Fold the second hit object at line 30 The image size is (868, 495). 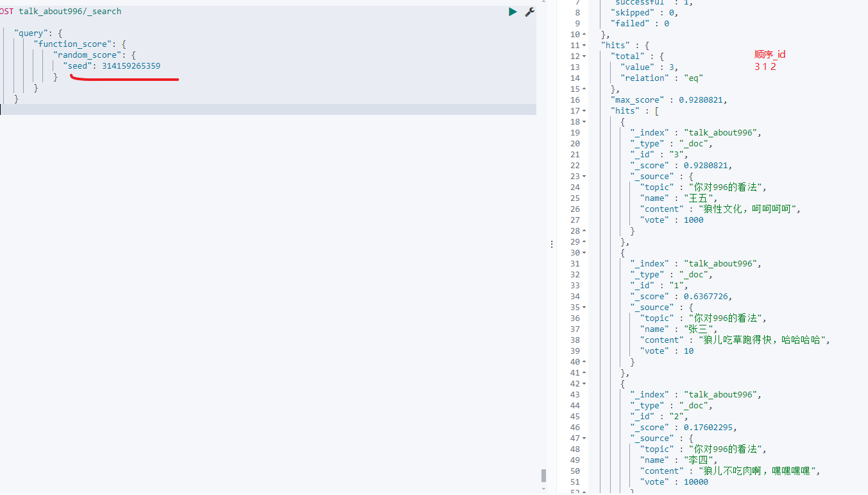tap(584, 253)
